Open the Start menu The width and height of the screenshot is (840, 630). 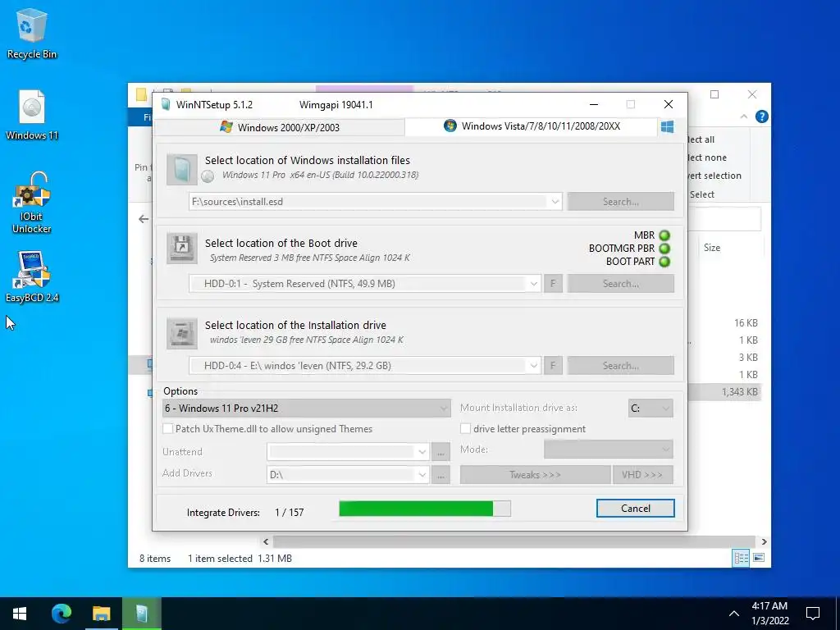click(x=20, y=614)
